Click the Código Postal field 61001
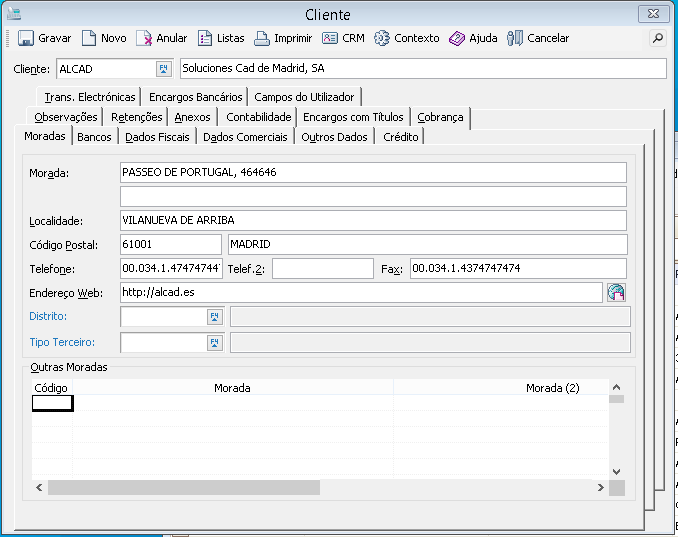 pyautogui.click(x=171, y=245)
